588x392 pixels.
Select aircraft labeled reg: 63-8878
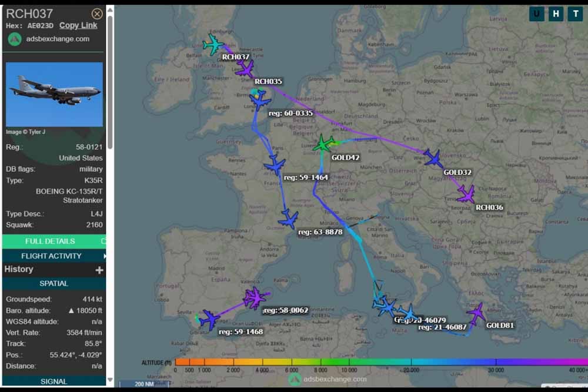tap(289, 219)
